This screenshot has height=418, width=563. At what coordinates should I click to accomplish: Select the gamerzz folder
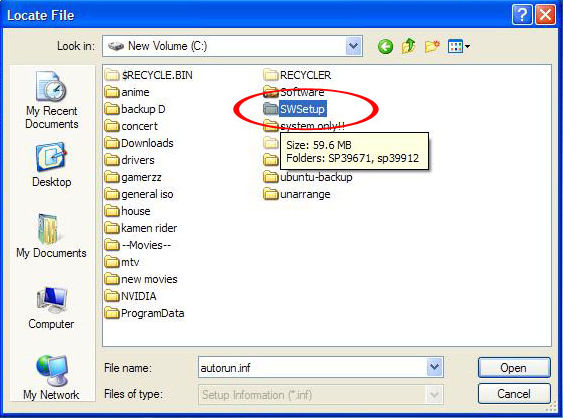tap(133, 177)
